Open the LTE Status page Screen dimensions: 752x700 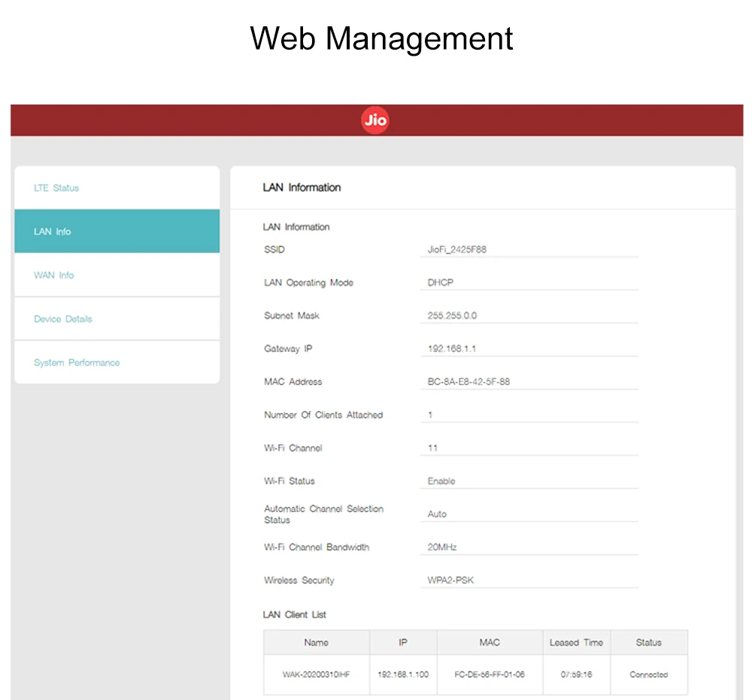click(117, 188)
